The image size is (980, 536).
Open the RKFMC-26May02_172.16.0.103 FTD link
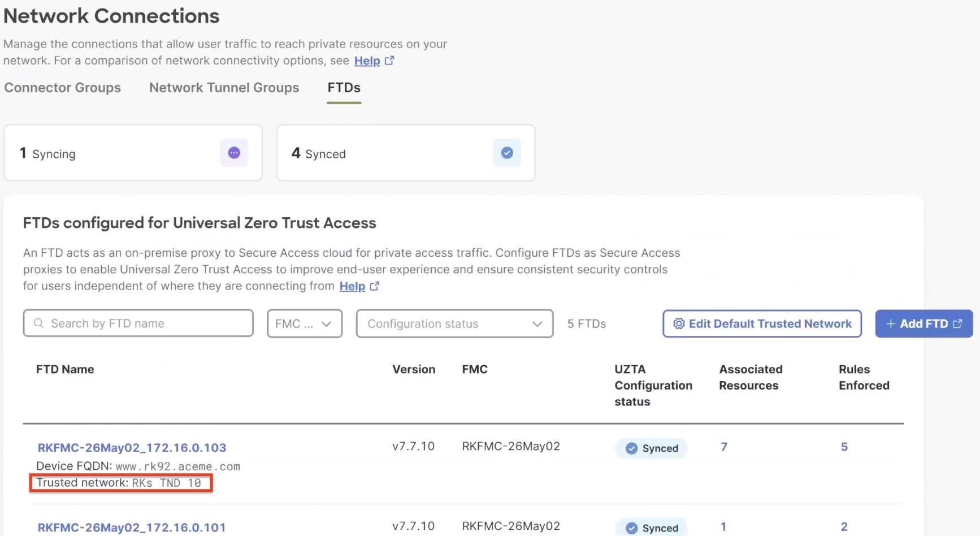click(x=132, y=447)
